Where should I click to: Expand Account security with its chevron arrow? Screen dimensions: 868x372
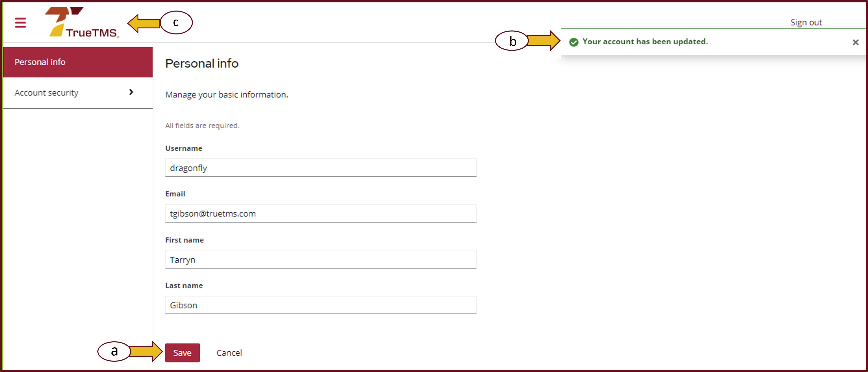click(x=131, y=92)
